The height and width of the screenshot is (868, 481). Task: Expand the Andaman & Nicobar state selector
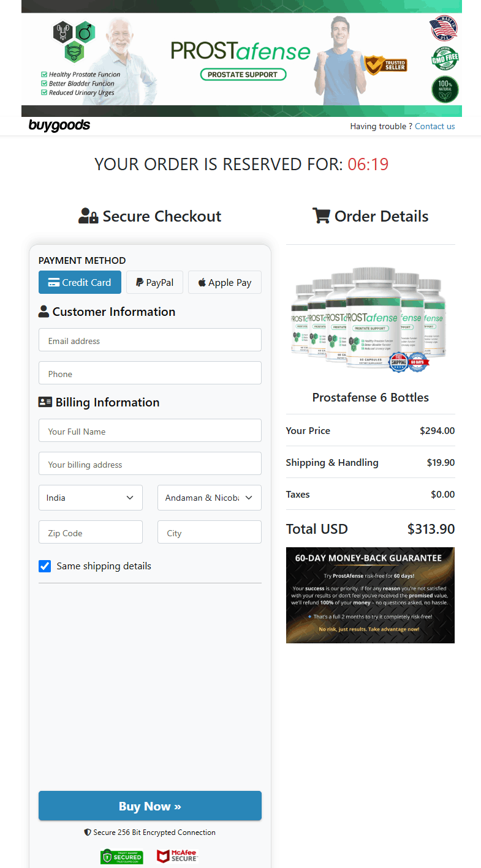point(209,497)
